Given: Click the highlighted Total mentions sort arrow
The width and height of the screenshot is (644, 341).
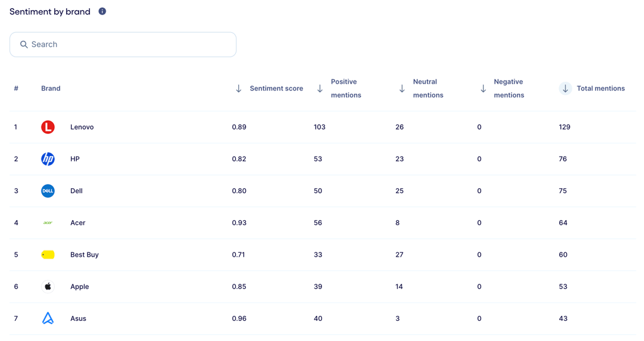Looking at the screenshot, I should [x=565, y=88].
